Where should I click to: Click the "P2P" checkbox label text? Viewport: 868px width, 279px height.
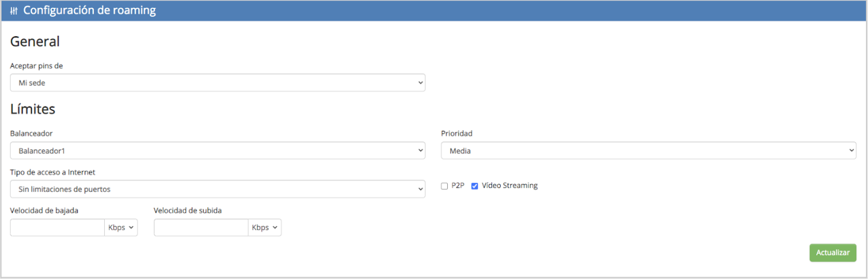tap(458, 186)
